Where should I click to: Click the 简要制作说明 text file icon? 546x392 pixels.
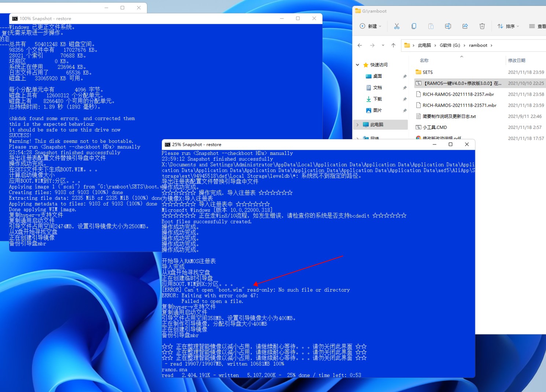pos(418,116)
